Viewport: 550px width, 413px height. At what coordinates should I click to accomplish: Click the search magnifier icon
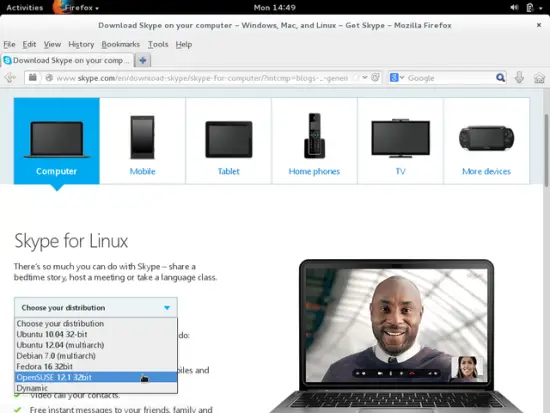500,78
